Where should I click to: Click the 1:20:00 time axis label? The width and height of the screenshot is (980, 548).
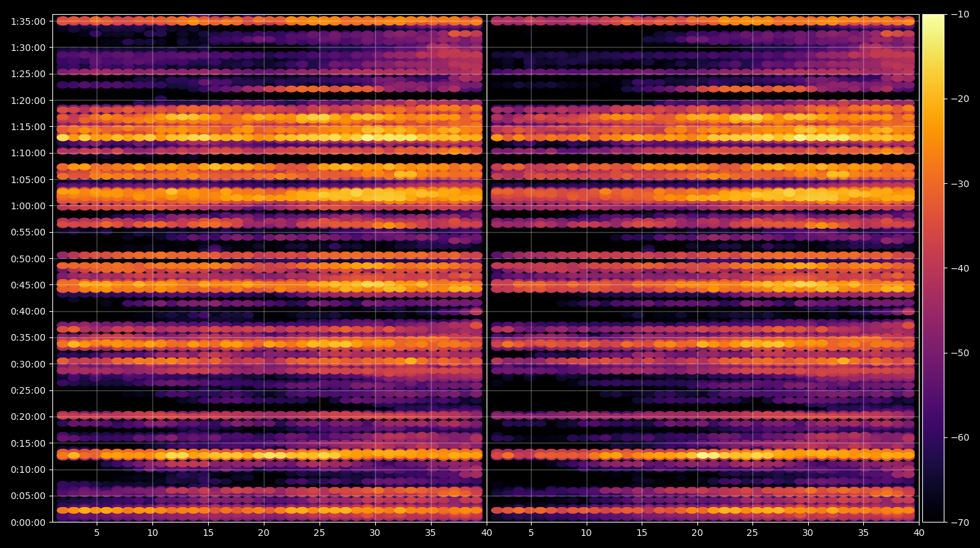28,101
